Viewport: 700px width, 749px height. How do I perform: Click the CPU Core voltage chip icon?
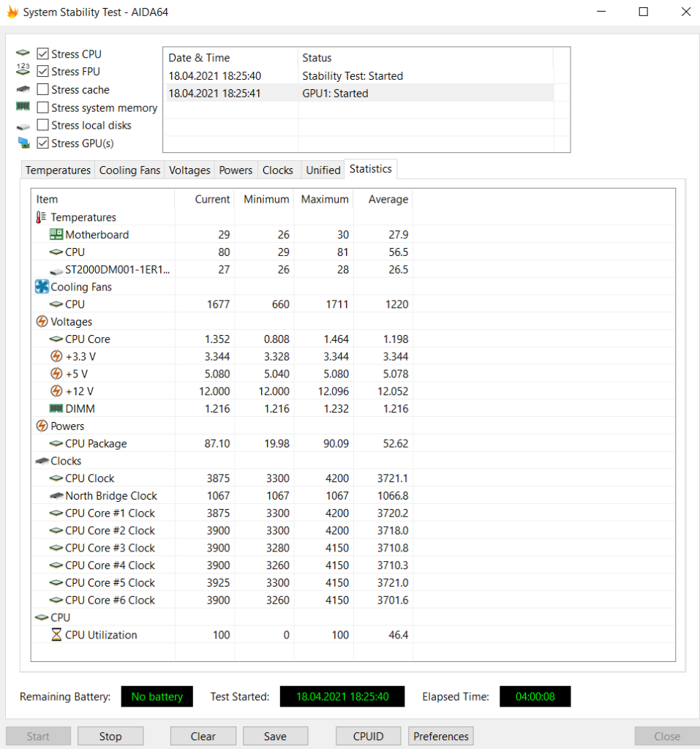tap(56, 339)
